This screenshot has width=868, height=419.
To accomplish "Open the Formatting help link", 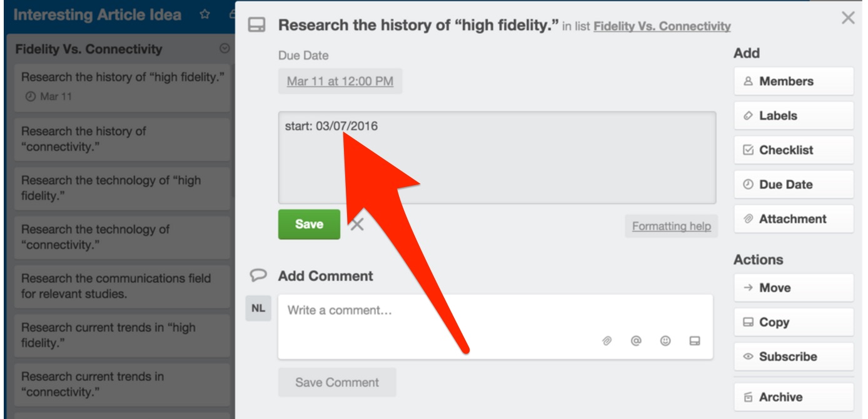I will 671,226.
